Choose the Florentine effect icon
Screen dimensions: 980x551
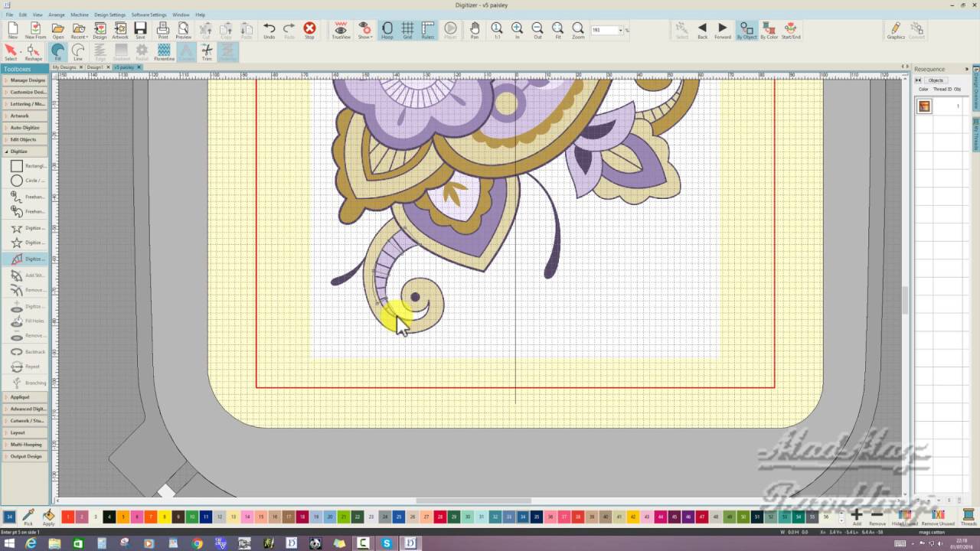coord(164,52)
